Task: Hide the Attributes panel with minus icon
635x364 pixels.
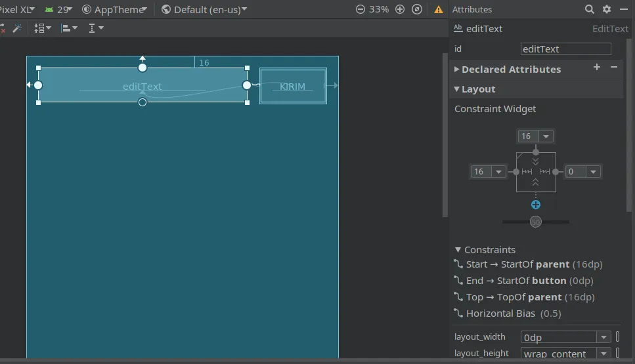Action: click(x=624, y=9)
